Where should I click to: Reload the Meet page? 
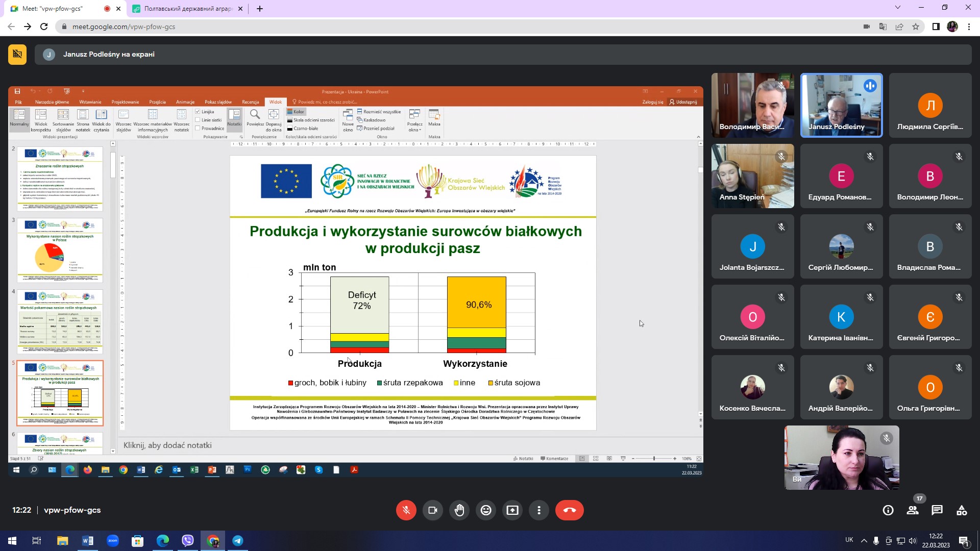pyautogui.click(x=44, y=27)
